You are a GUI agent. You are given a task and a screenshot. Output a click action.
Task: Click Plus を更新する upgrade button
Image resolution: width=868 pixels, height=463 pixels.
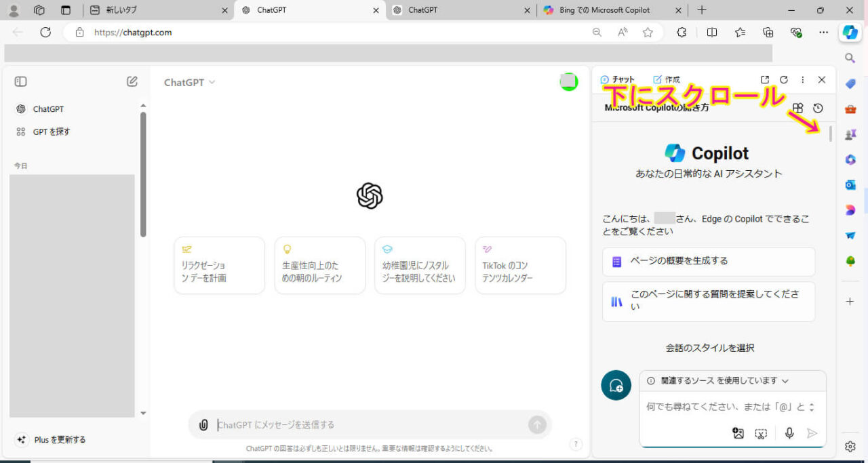(x=52, y=439)
